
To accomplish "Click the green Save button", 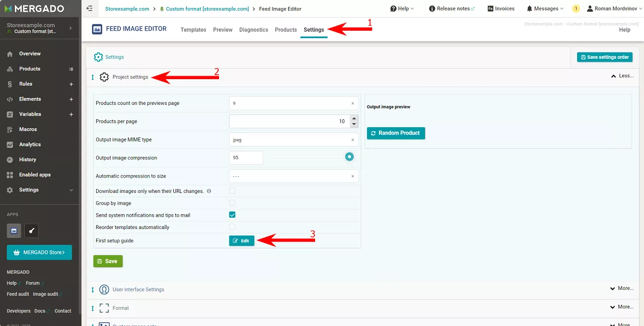I will coord(108,261).
